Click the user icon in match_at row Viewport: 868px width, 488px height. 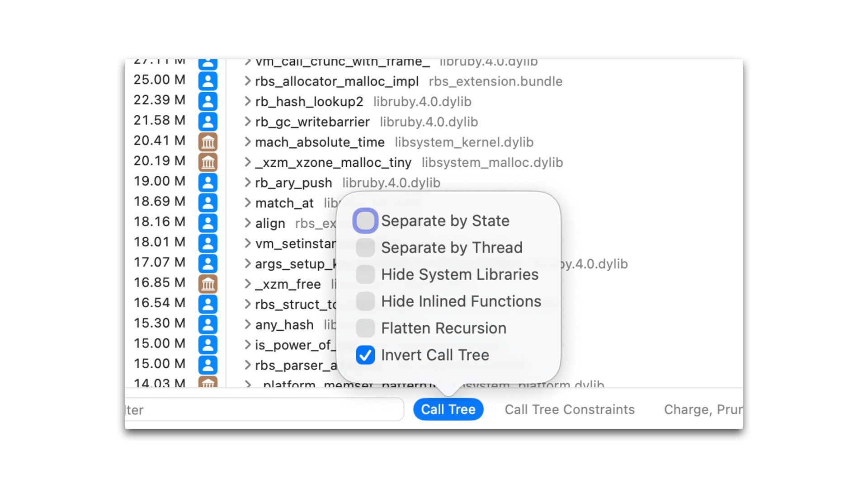pos(208,203)
